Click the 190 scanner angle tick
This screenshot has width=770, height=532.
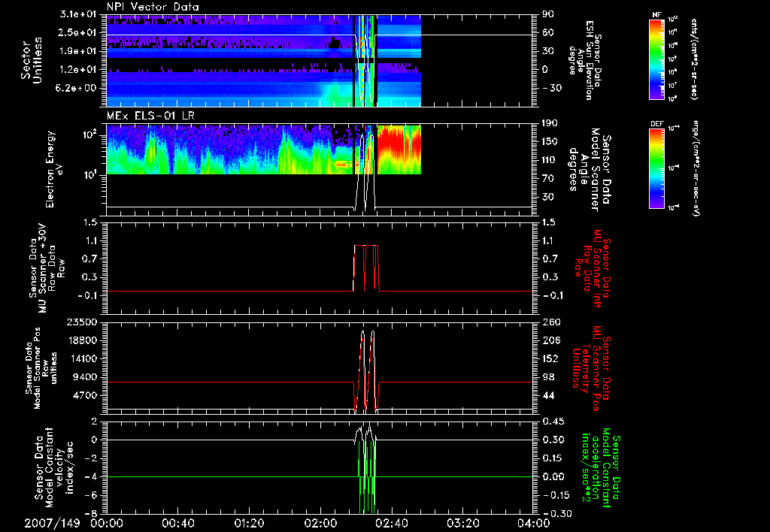click(x=550, y=123)
